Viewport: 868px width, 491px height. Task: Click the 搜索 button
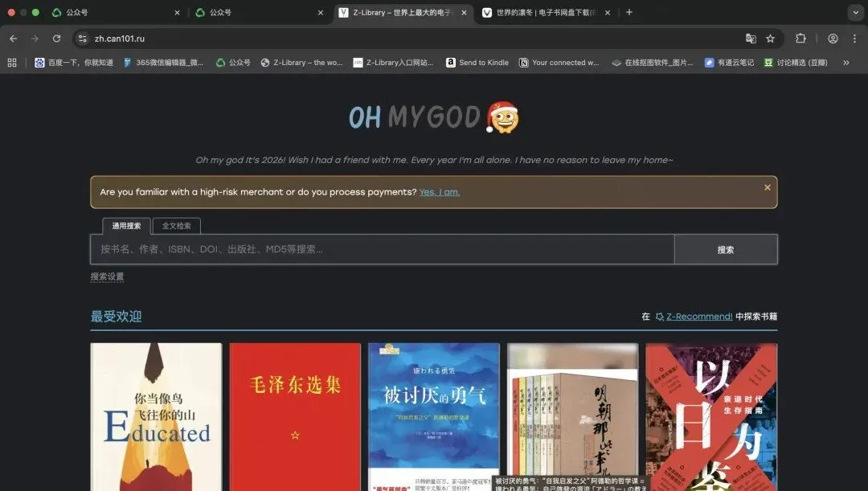pos(726,249)
